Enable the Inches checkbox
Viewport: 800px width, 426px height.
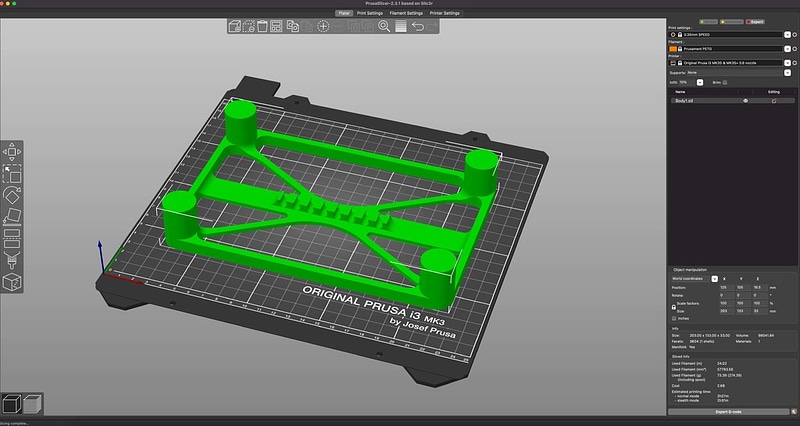(674, 318)
